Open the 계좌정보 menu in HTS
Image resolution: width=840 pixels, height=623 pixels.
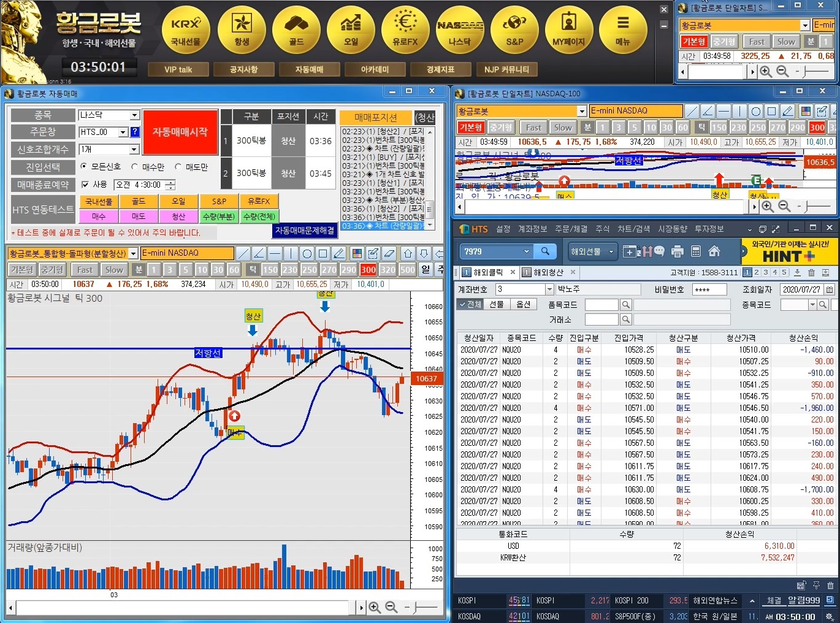(532, 229)
